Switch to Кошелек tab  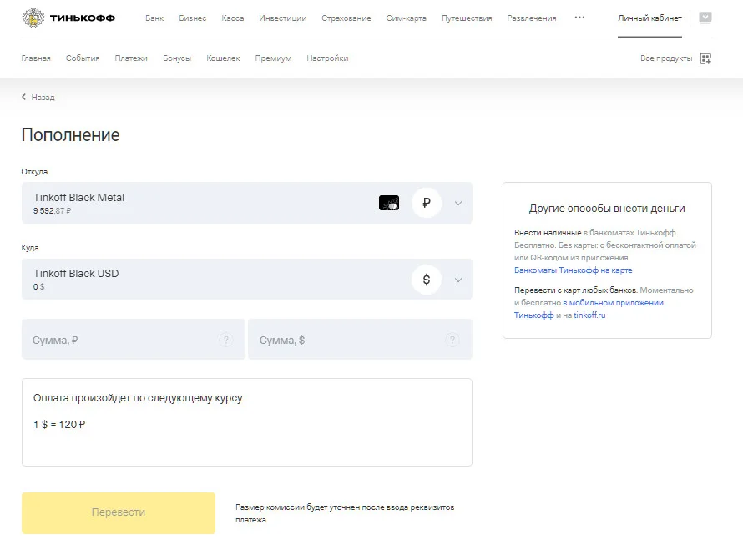[x=223, y=58]
